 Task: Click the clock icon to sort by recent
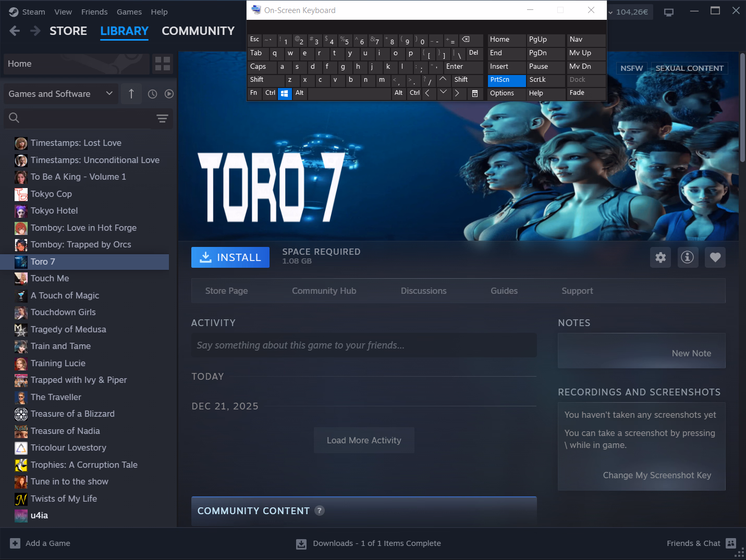[x=152, y=94]
